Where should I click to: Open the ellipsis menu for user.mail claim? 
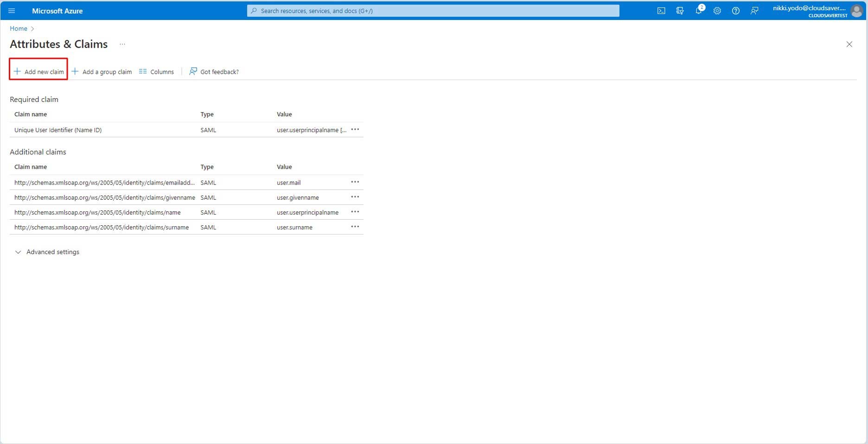(355, 182)
